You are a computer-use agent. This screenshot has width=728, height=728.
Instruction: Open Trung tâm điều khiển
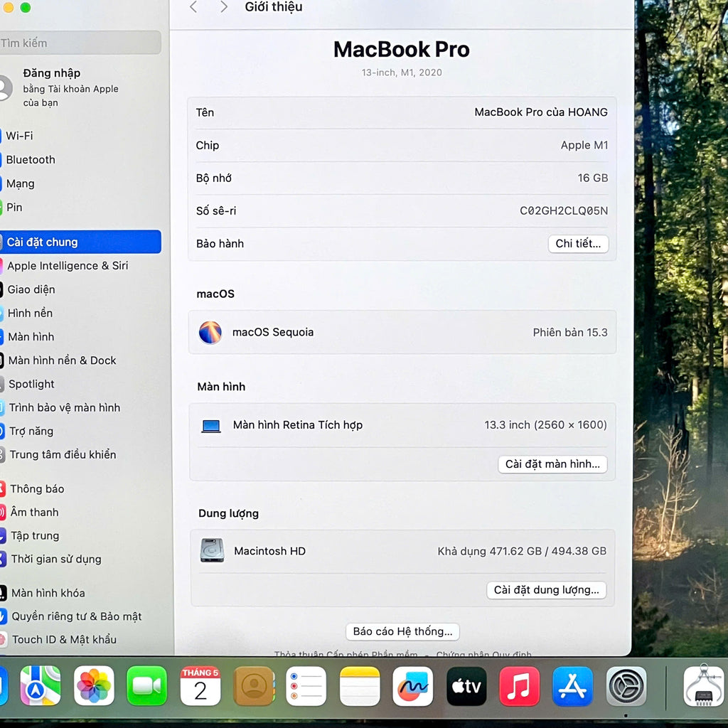(80, 454)
